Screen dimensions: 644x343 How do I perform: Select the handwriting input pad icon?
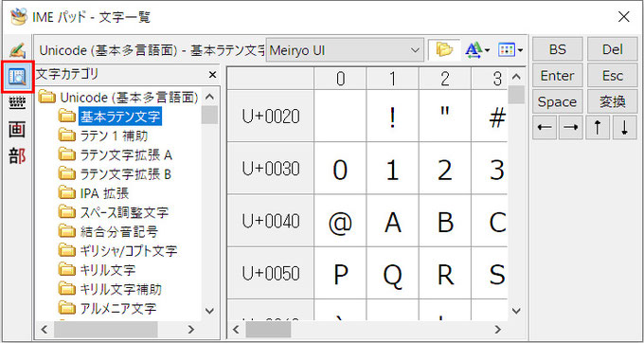(x=17, y=50)
